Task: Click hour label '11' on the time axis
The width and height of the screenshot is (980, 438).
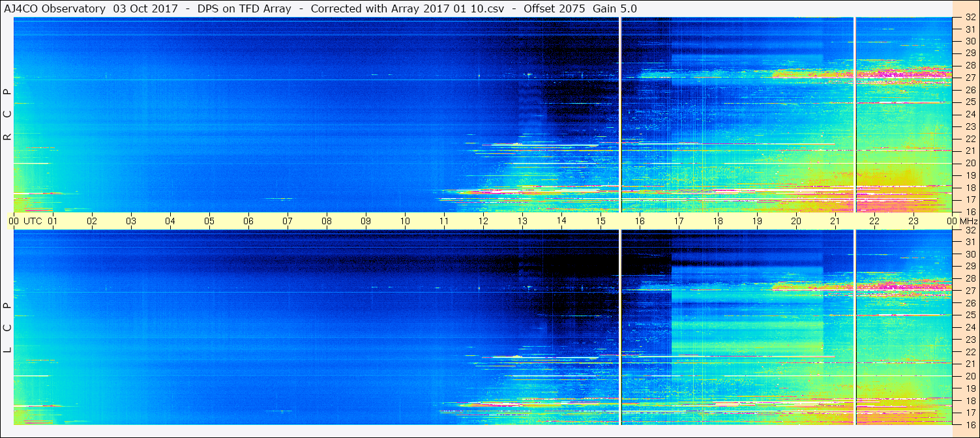Action: pyautogui.click(x=444, y=221)
